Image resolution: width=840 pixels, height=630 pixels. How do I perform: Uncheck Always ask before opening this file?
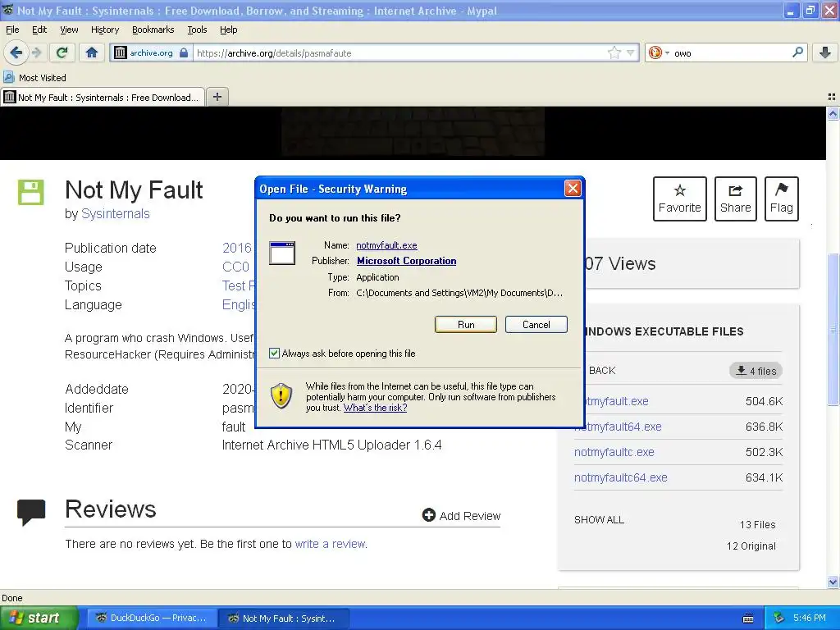[x=274, y=353]
